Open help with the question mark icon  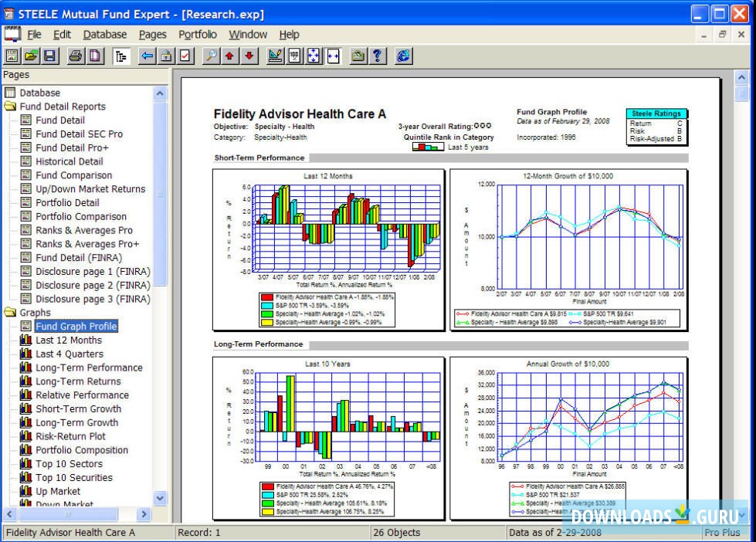coord(377,56)
